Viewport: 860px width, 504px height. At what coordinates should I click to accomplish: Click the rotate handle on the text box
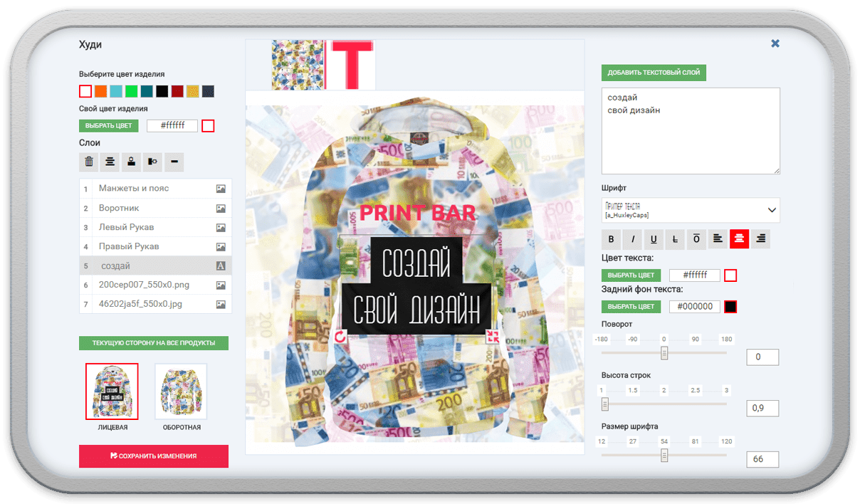click(340, 338)
